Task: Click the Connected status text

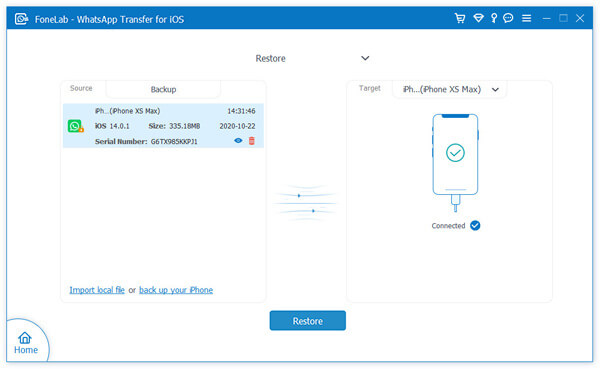Action: [x=448, y=226]
